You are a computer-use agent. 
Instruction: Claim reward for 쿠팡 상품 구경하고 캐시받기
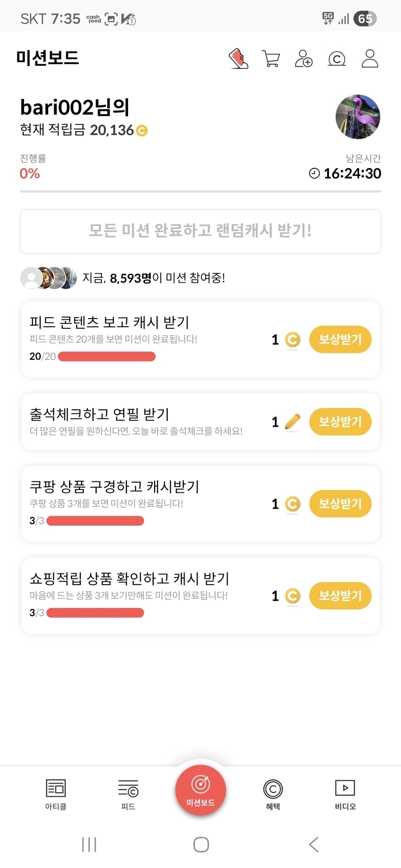340,504
